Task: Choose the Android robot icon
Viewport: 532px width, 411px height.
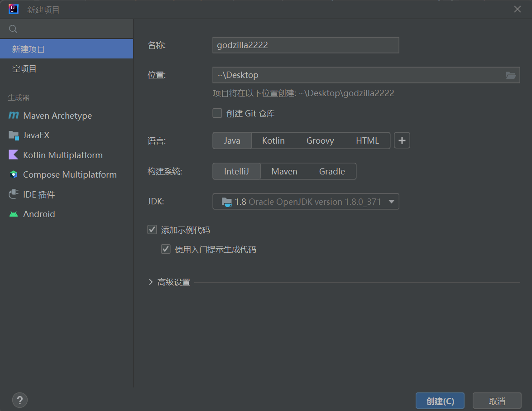Action: 14,214
